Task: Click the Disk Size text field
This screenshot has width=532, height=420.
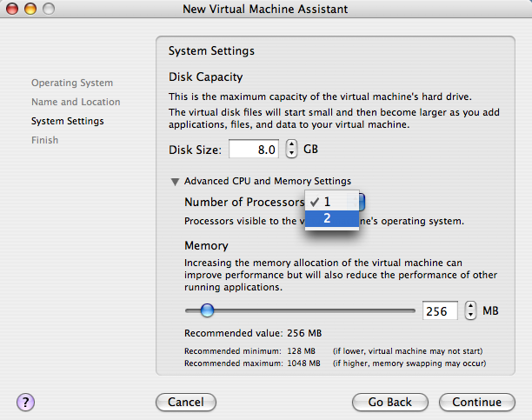Action: click(x=254, y=150)
